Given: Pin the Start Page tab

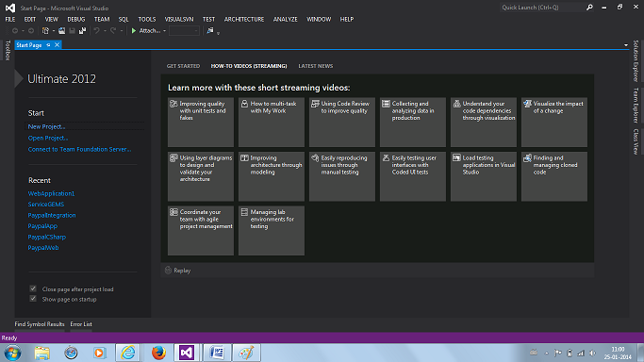Looking at the screenshot, I should 48,44.
